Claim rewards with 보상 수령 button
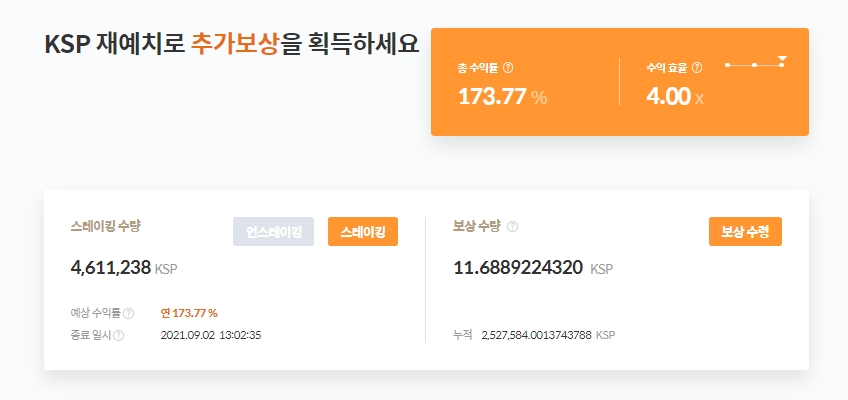Viewport: 848px width, 400px height. [745, 231]
